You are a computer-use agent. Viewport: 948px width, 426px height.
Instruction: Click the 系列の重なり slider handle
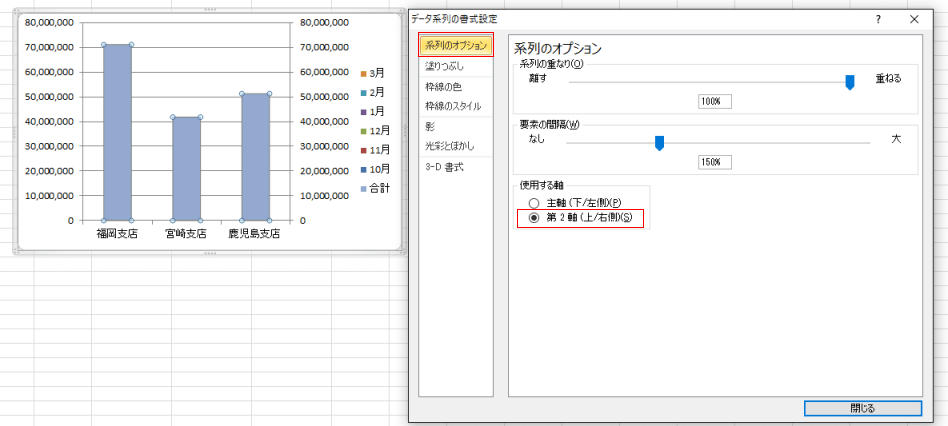point(849,82)
